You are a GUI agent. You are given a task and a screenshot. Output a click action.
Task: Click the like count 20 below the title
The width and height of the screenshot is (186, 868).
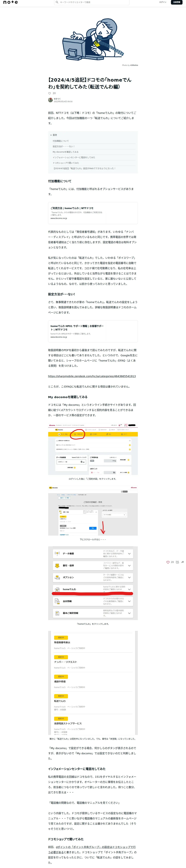click(54, 93)
